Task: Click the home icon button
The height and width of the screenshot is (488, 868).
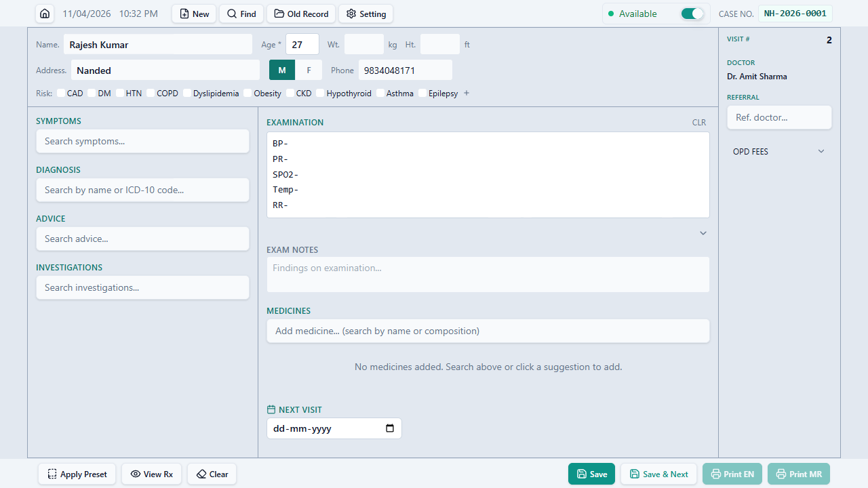Action: (x=45, y=14)
